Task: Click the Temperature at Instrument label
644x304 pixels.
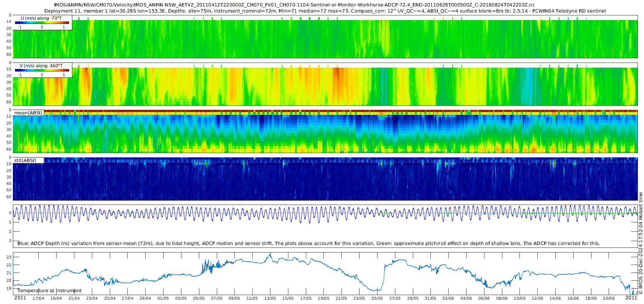Action: coord(49,291)
